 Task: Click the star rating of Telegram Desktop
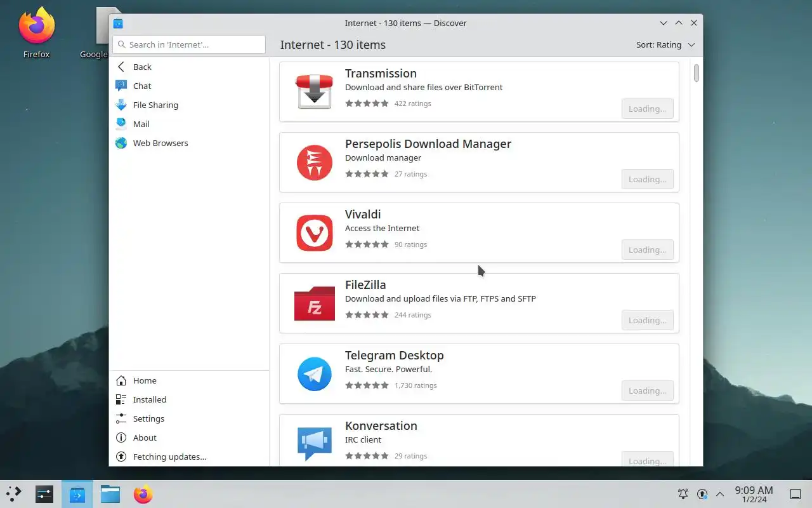click(367, 385)
